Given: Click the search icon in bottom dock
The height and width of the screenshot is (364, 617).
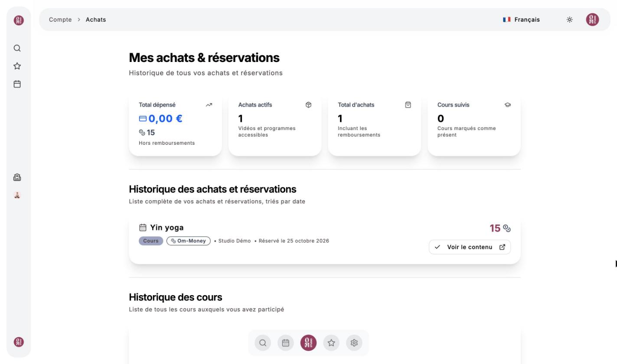Looking at the screenshot, I should click(x=263, y=343).
